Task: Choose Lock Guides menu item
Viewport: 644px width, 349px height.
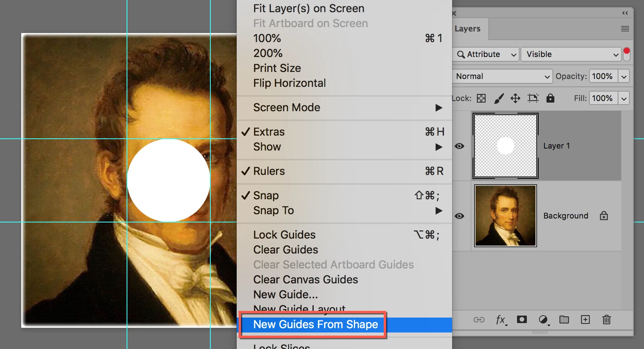Action: (344, 235)
